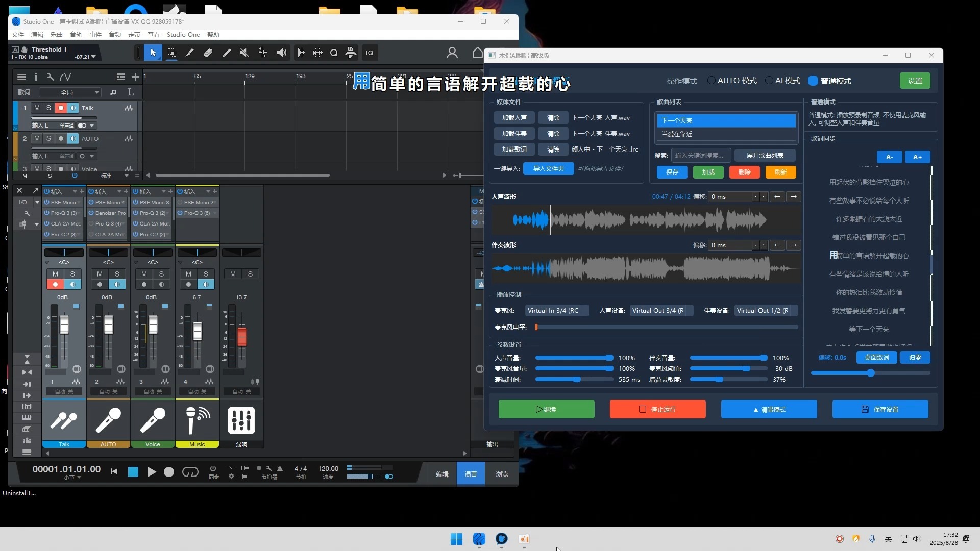The width and height of the screenshot is (980, 551).
Task: Open the 麦克风 Virtual In 3/4 dropdown
Action: pyautogui.click(x=557, y=310)
